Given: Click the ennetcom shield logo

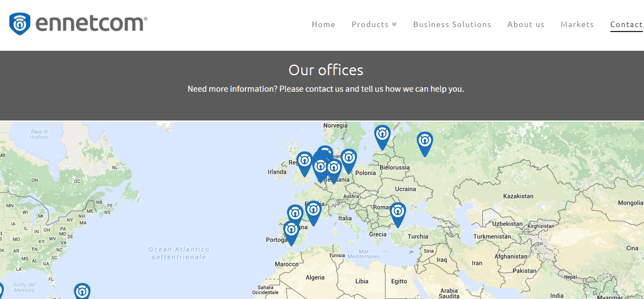Looking at the screenshot, I should 20,24.
